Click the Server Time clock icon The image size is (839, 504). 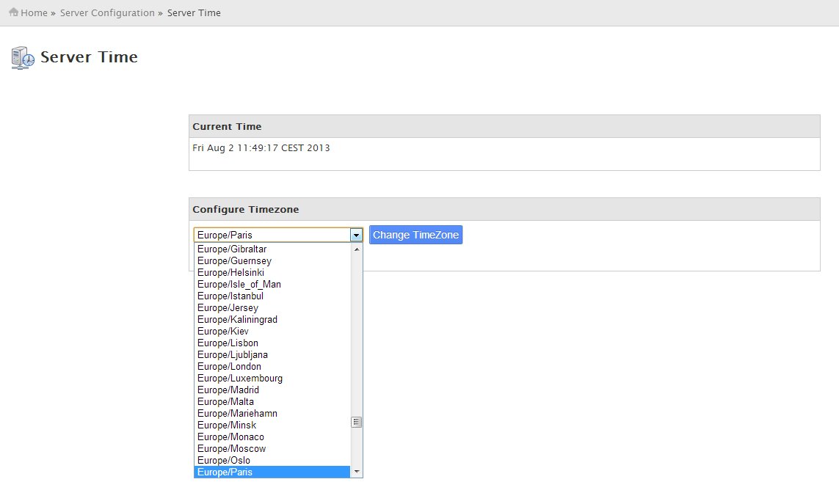pos(23,58)
